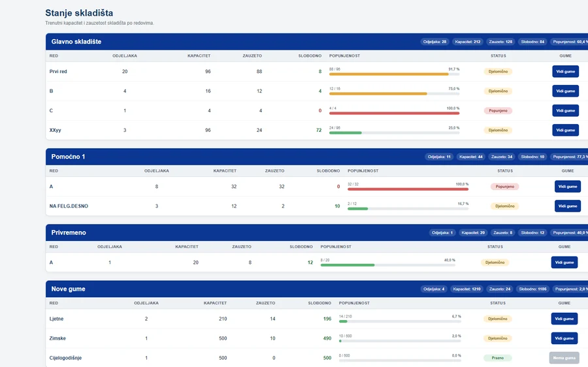Click Vidi gume for Prvi red
This screenshot has width=588, height=367.
pyautogui.click(x=565, y=71)
